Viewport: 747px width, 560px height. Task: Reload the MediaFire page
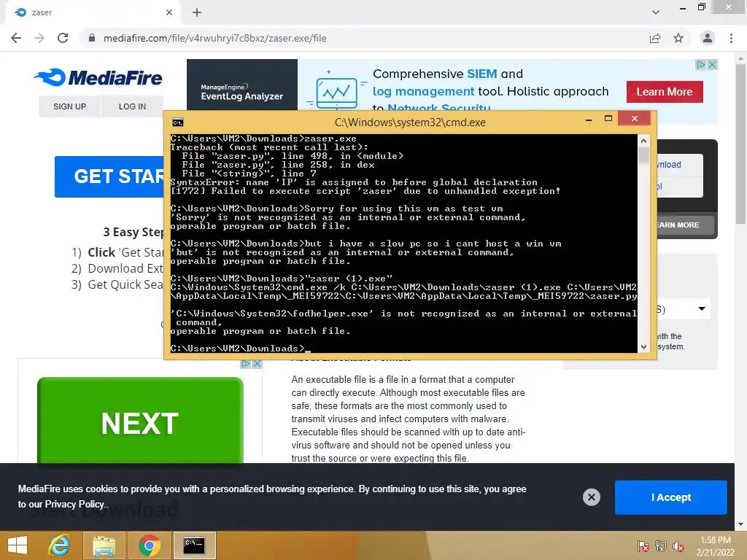click(63, 38)
